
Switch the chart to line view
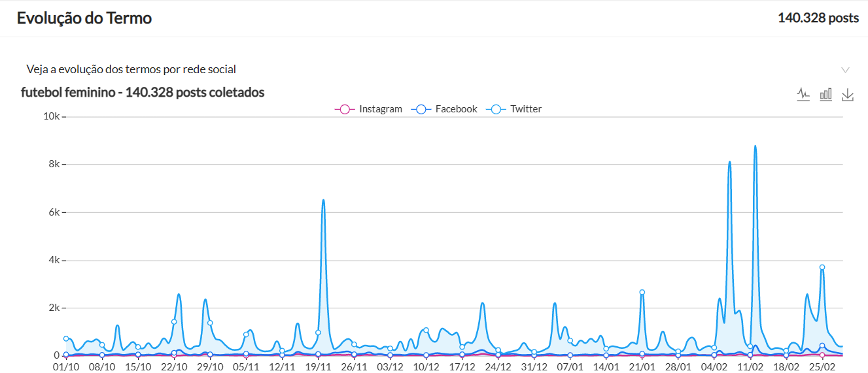(x=803, y=95)
